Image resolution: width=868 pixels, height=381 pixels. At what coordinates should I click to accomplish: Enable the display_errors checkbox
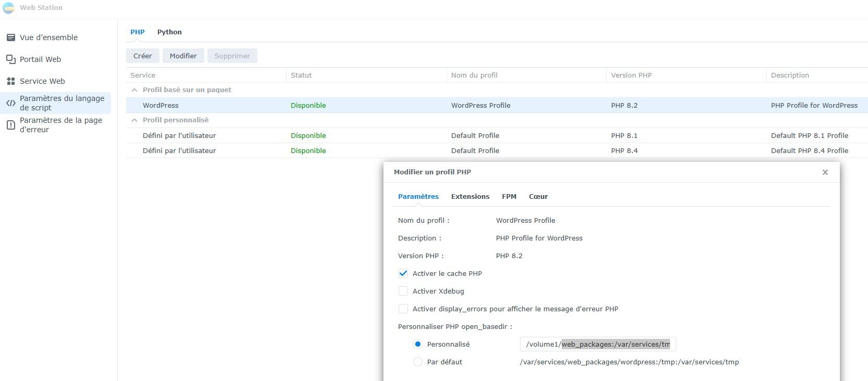click(403, 309)
